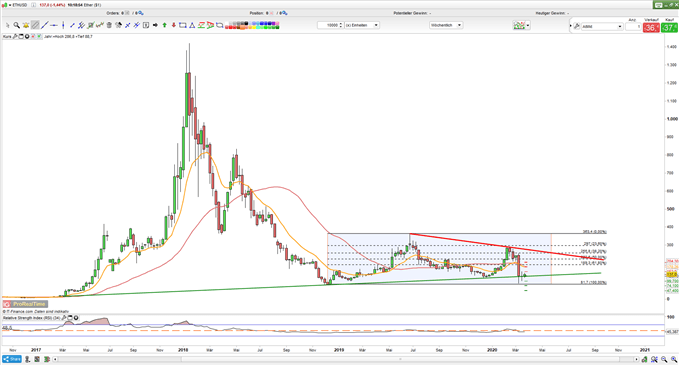Screen dimensions: 679x365
Task: Click the trash can delete-objects icon
Action: 109,25
